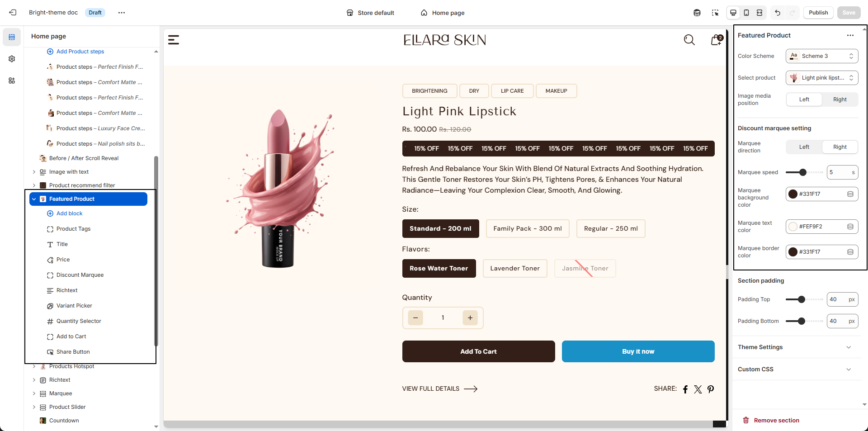
Task: Expand the Marquee section in tree
Action: coord(34,393)
